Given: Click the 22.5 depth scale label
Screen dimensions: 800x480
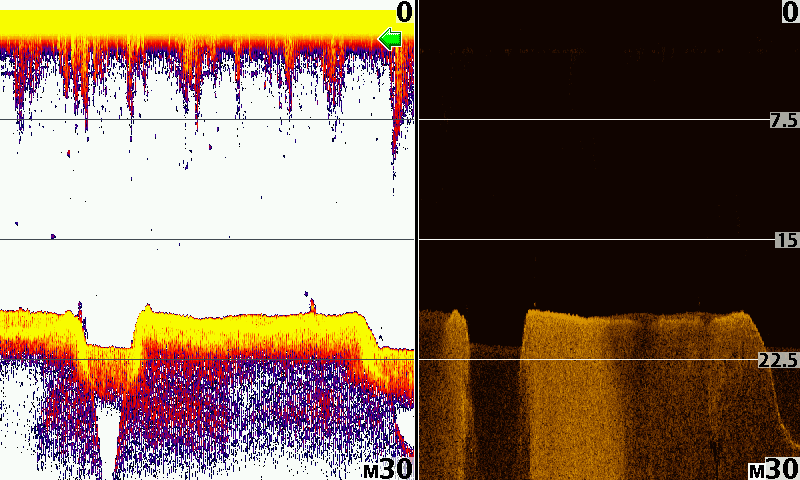Looking at the screenshot, I should [x=779, y=360].
